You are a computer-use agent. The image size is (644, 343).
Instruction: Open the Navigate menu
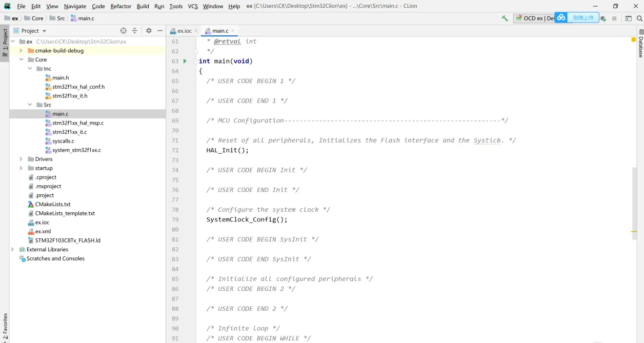pyautogui.click(x=75, y=6)
